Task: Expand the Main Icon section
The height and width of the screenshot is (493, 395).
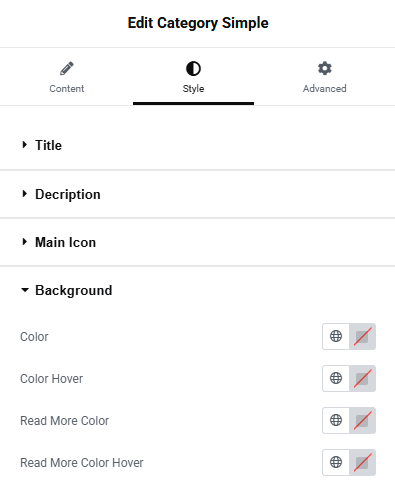Action: coord(197,242)
